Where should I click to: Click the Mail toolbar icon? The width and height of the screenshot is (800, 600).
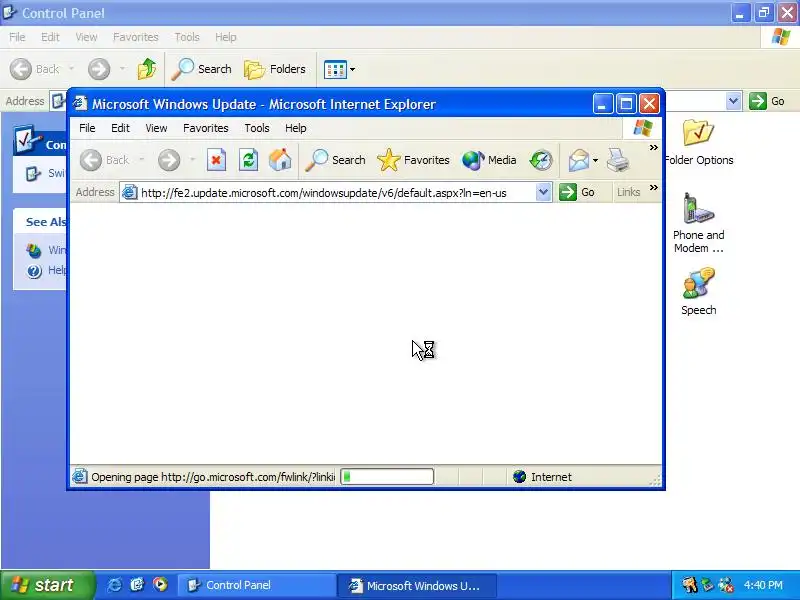tap(579, 160)
